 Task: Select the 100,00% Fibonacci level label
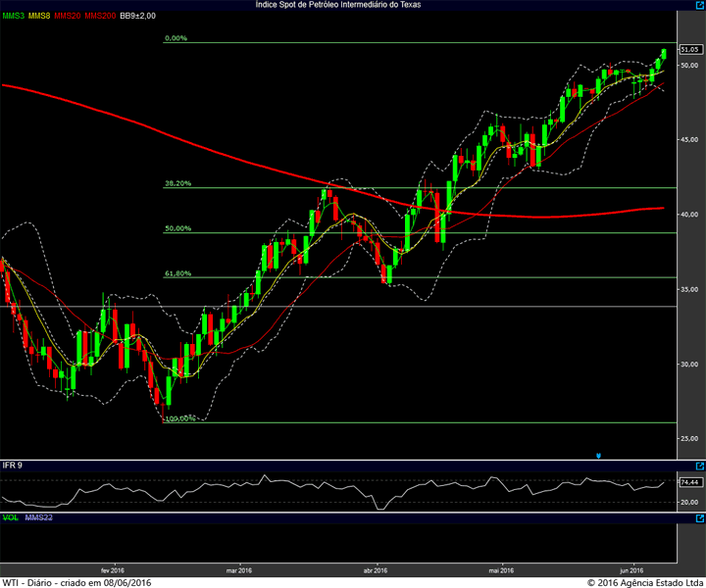tap(180, 418)
